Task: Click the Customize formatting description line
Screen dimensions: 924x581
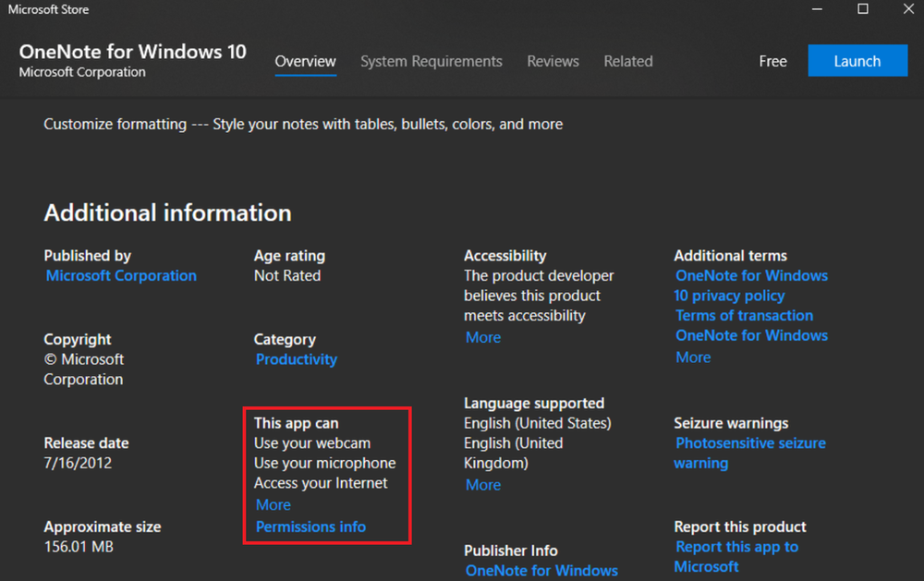Action: click(x=303, y=125)
